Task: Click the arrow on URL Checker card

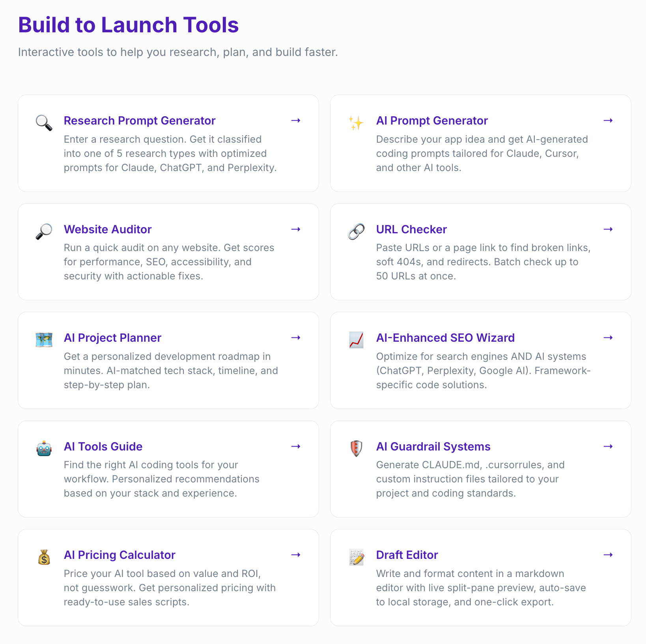Action: [608, 229]
